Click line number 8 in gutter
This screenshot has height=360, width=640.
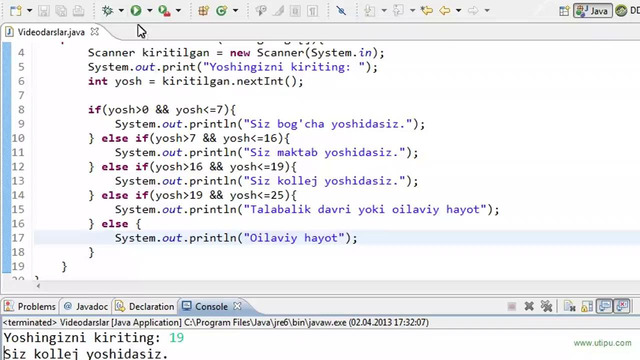21,110
